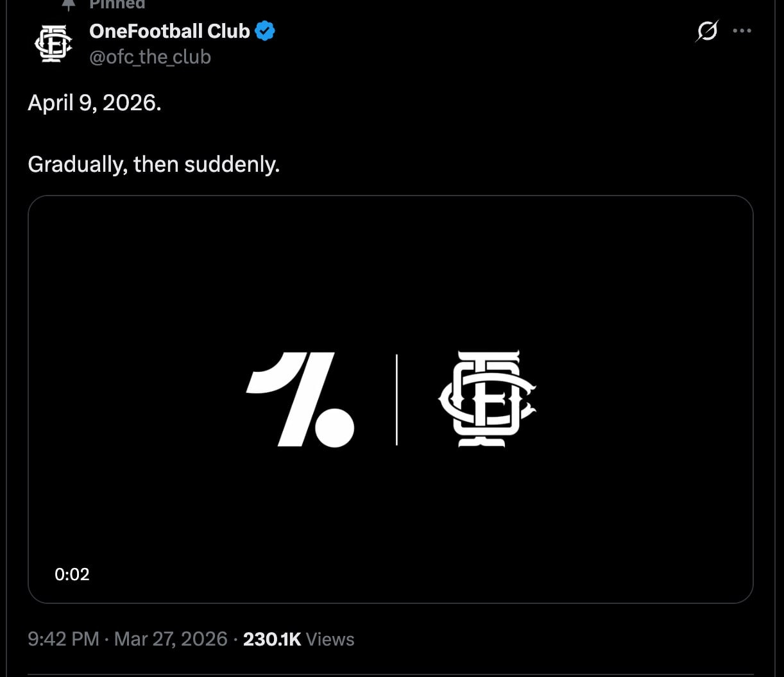Screen dimensions: 784x677
Task: Click the pin icon above the post
Action: pos(69,4)
